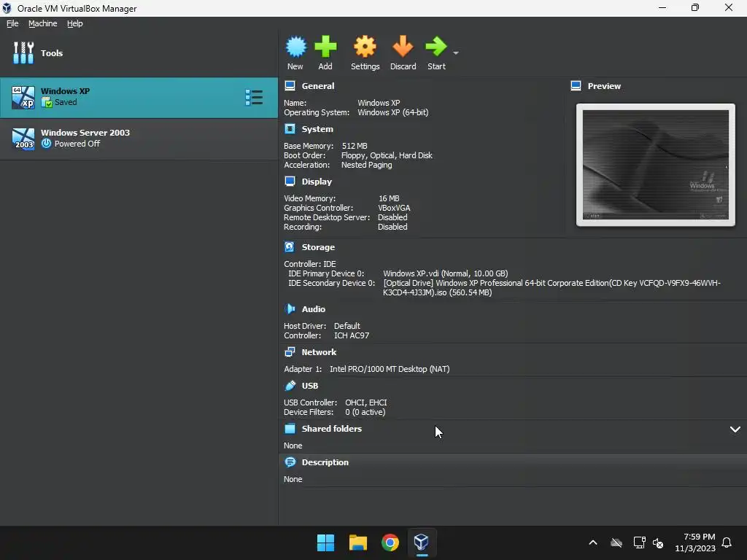Click the Display section heading

[317, 182]
